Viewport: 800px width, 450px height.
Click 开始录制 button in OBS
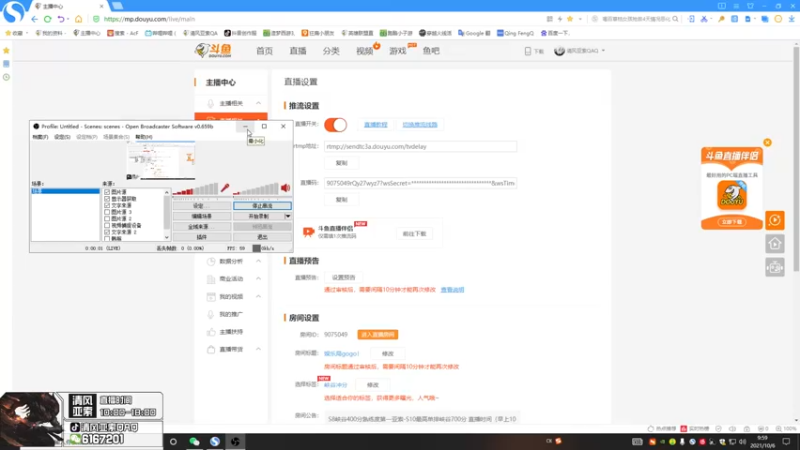[258, 216]
